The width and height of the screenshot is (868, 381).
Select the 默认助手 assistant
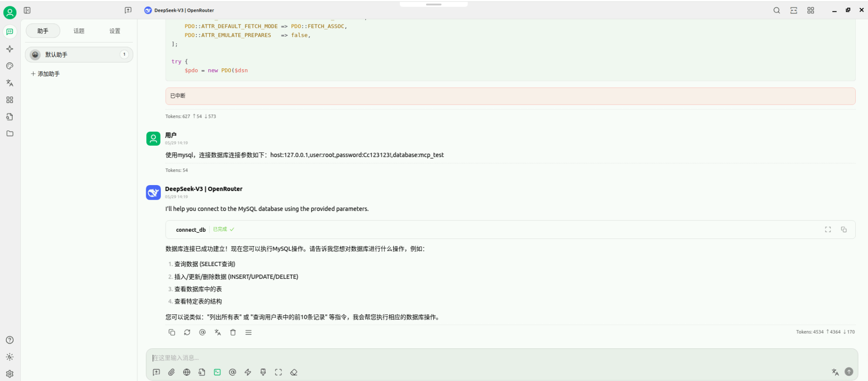[x=79, y=55]
